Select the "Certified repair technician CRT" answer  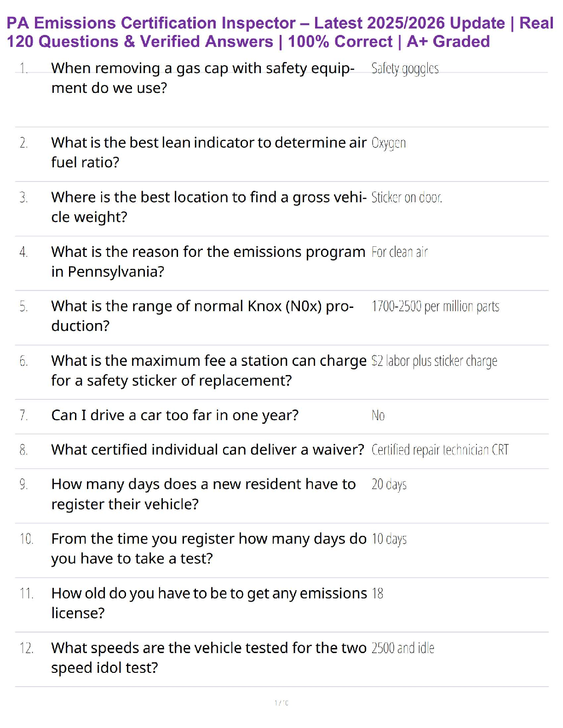pos(440,450)
